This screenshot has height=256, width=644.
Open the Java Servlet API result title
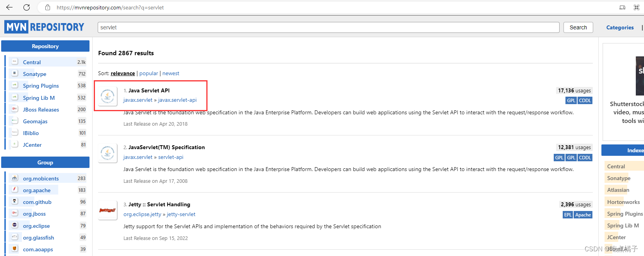(149, 90)
